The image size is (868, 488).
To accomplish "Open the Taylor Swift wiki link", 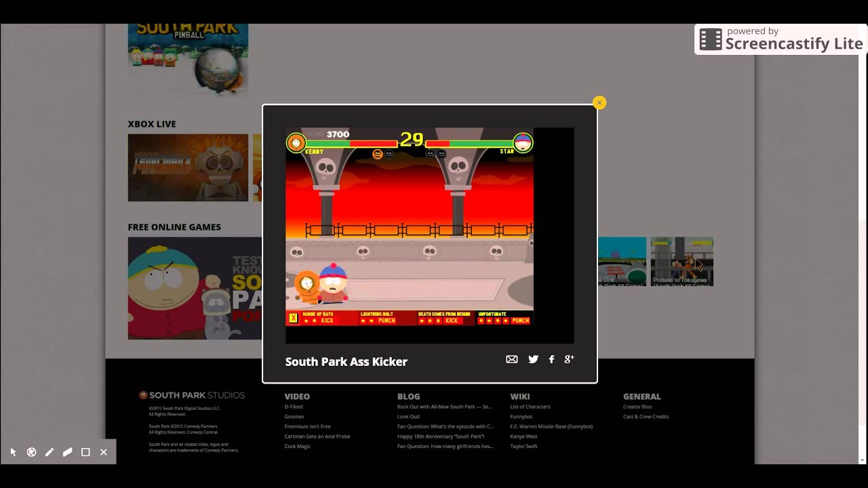I will [x=524, y=447].
